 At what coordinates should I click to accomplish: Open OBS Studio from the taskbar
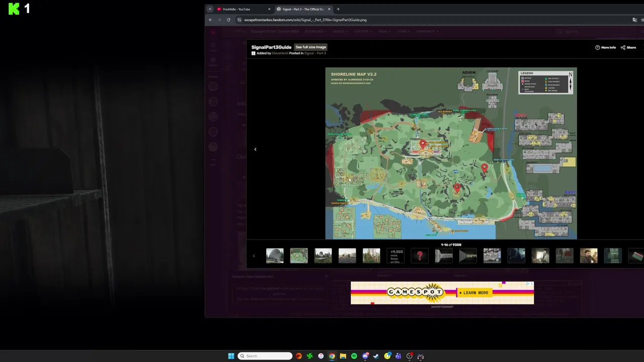click(x=410, y=356)
